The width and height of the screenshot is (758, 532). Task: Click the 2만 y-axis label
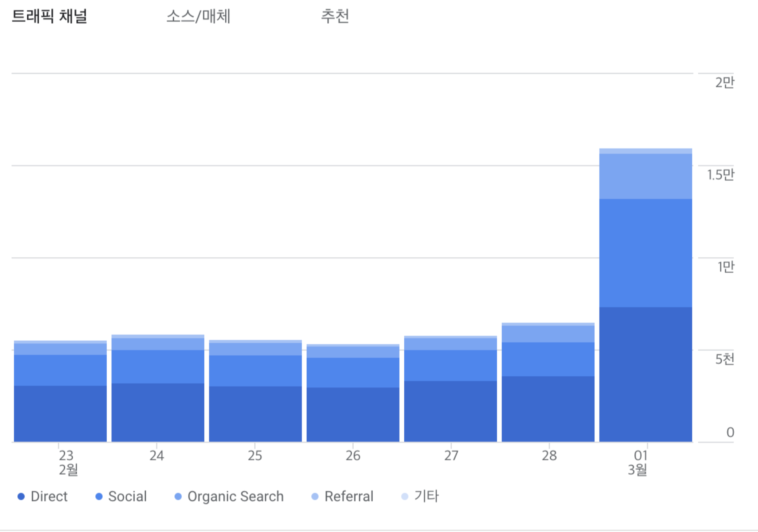point(724,82)
